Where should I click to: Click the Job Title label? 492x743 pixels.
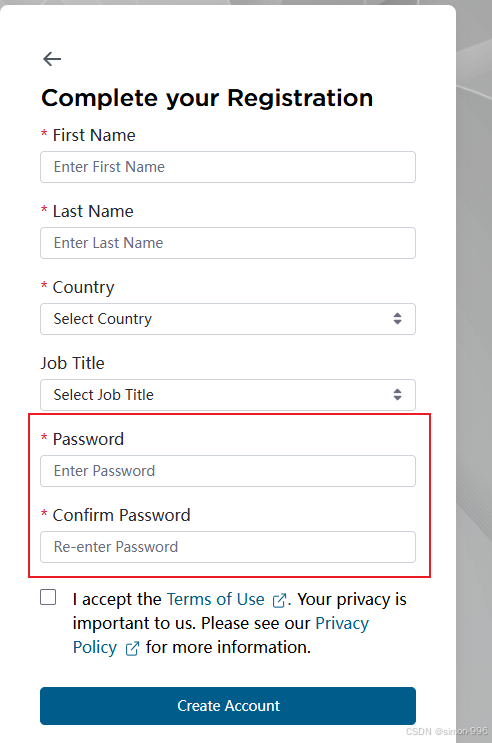(x=73, y=363)
